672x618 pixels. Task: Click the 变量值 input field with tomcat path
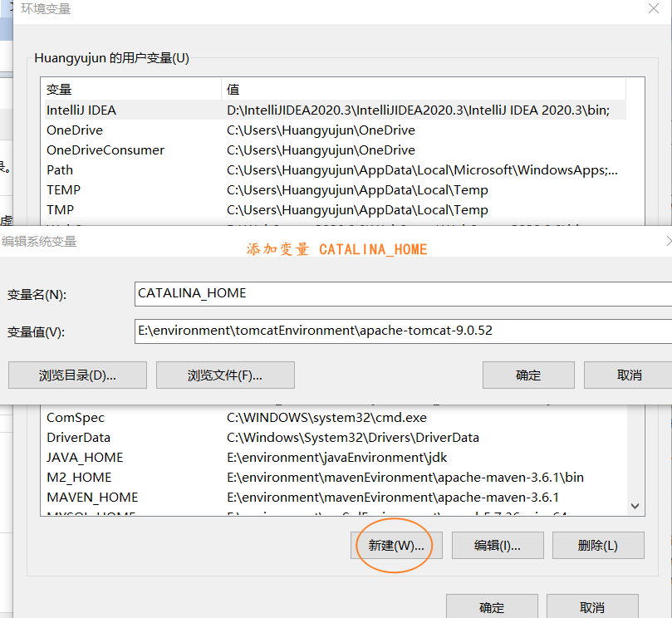click(x=403, y=331)
